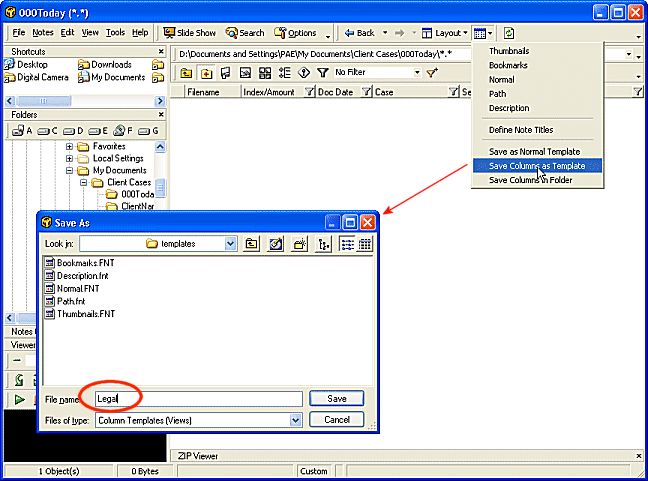The image size is (648, 481).
Task: Open the No Filter dropdown
Action: 417,73
